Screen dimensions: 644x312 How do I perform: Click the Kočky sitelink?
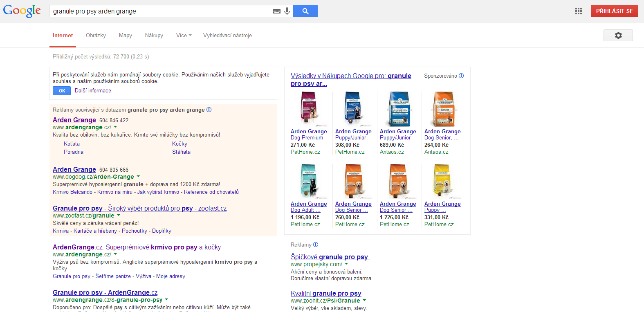point(180,144)
